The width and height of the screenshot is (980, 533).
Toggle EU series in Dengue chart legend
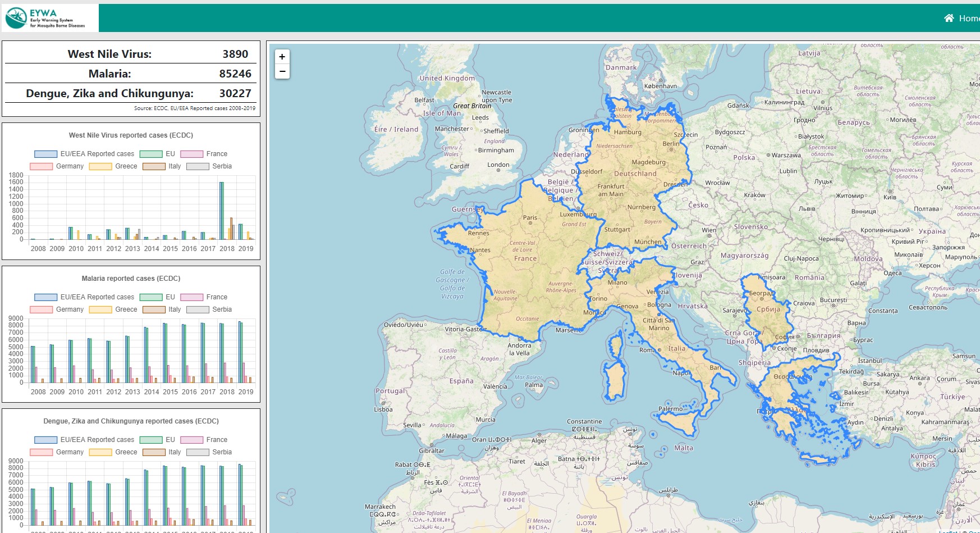158,440
